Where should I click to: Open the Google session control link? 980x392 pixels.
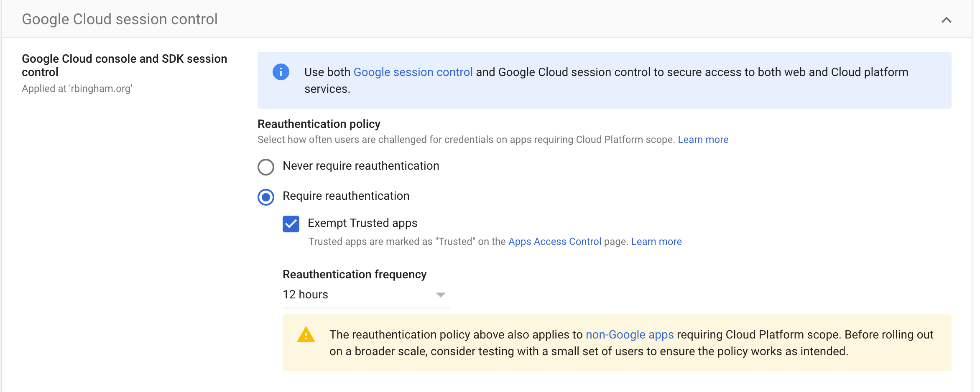413,72
